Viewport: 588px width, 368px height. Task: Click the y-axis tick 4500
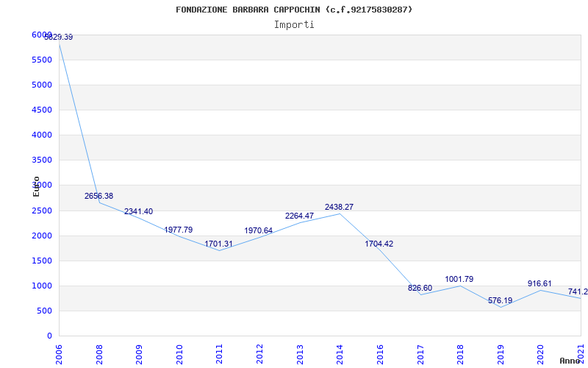[x=42, y=110]
